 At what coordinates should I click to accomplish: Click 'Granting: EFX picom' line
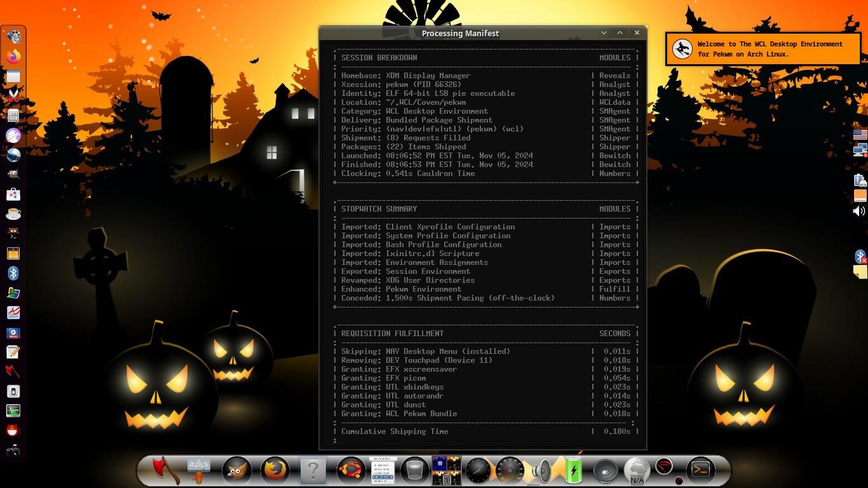click(383, 378)
